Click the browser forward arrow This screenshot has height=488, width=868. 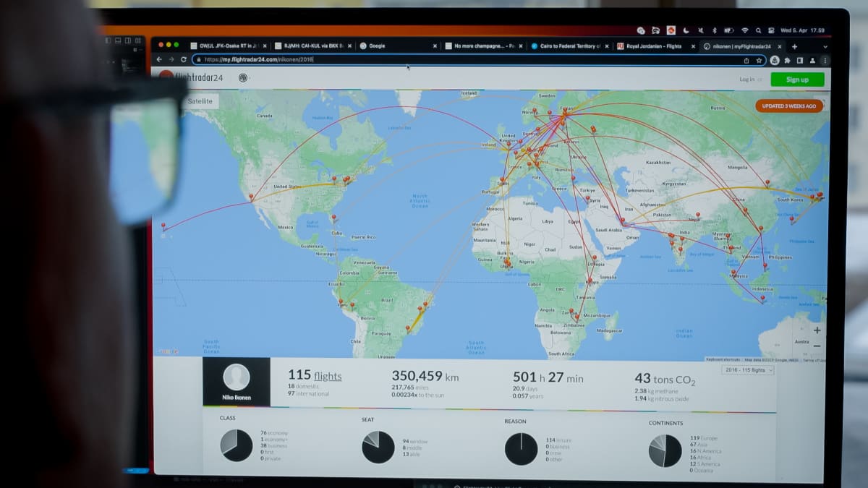pyautogui.click(x=171, y=59)
